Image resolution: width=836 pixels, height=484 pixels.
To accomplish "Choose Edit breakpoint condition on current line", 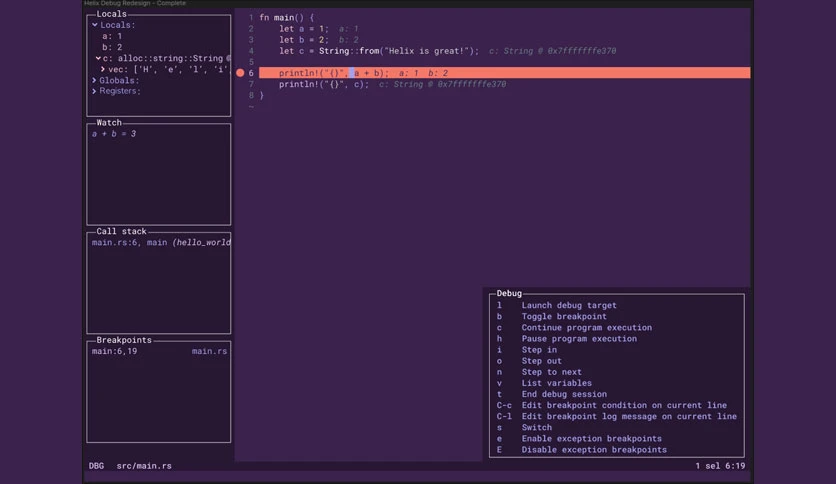I will 624,406.
